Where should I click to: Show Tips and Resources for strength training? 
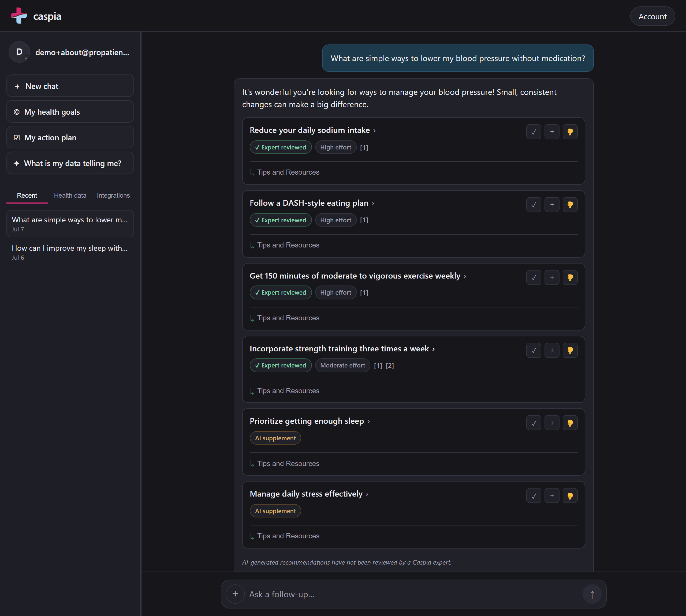[285, 390]
